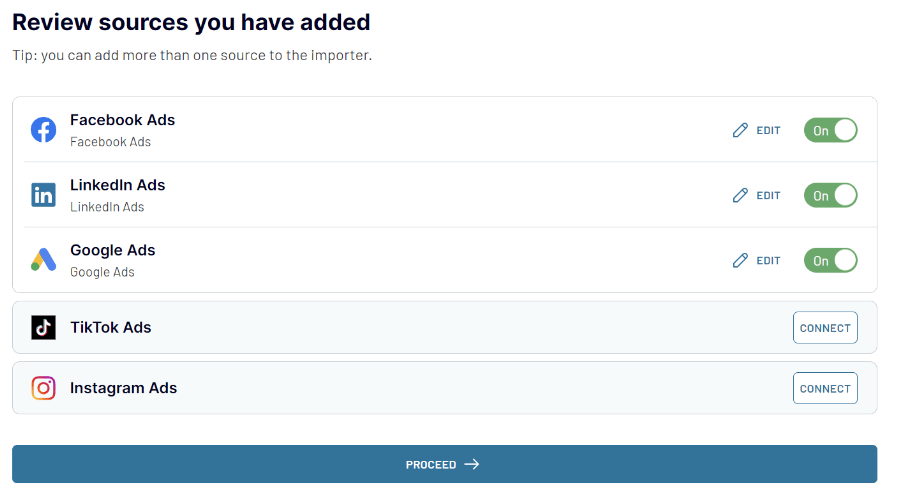Switch off the Google Ads toggle
The height and width of the screenshot is (500, 897).
[x=830, y=261]
